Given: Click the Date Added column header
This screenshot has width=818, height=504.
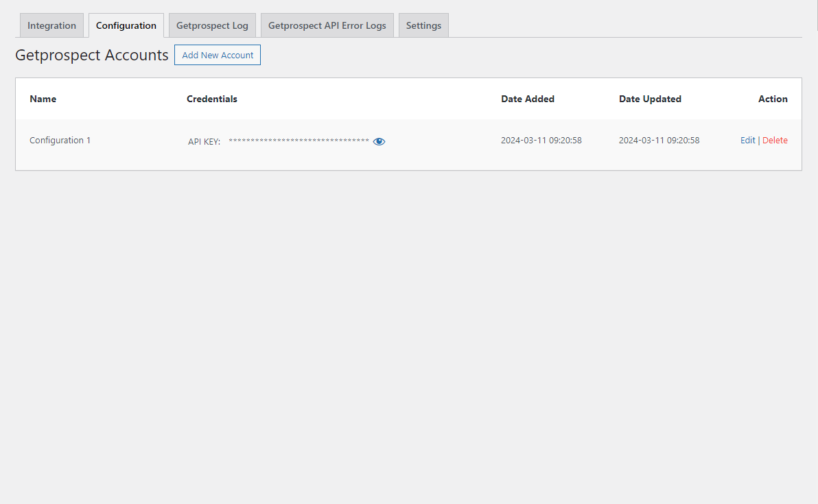Looking at the screenshot, I should [528, 99].
